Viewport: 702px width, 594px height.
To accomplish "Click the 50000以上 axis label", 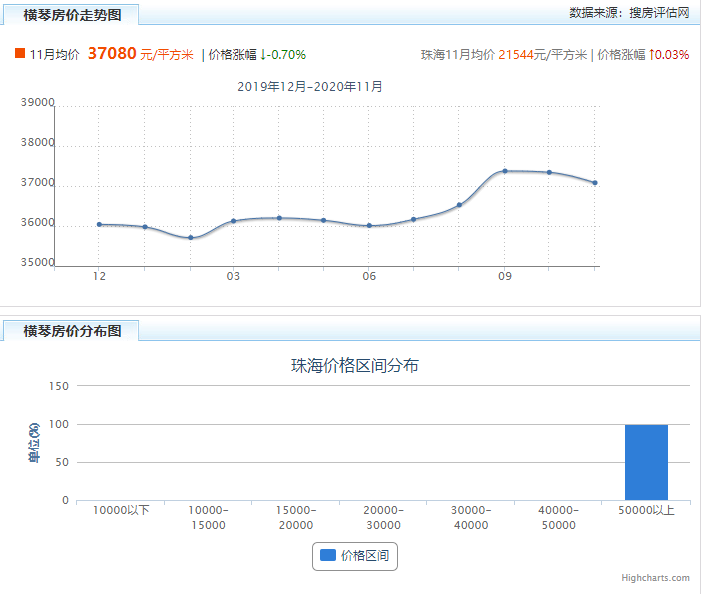I will [646, 510].
